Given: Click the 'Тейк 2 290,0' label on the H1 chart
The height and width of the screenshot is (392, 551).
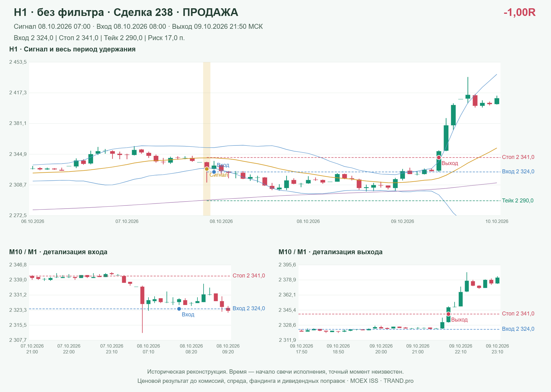Looking at the screenshot, I should tap(518, 201).
